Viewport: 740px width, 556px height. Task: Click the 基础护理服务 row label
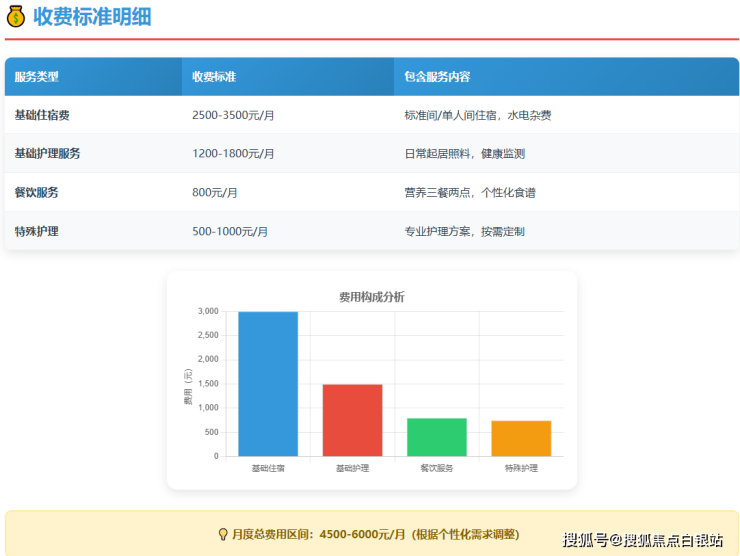point(48,154)
